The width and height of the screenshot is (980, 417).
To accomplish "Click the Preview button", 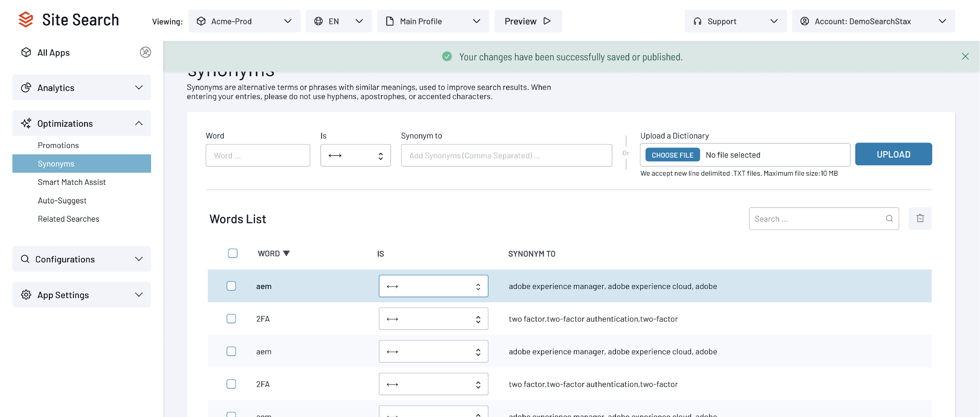I will [528, 21].
